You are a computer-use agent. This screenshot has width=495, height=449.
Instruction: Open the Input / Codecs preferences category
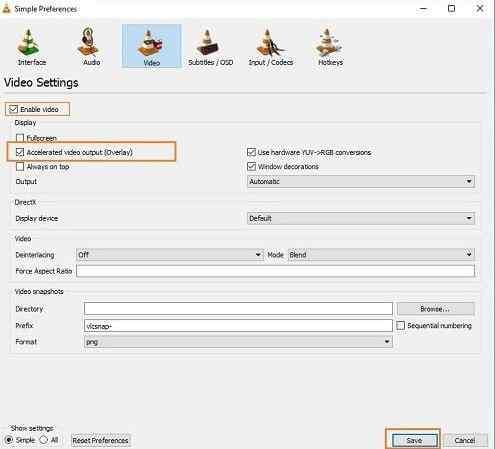click(x=271, y=47)
